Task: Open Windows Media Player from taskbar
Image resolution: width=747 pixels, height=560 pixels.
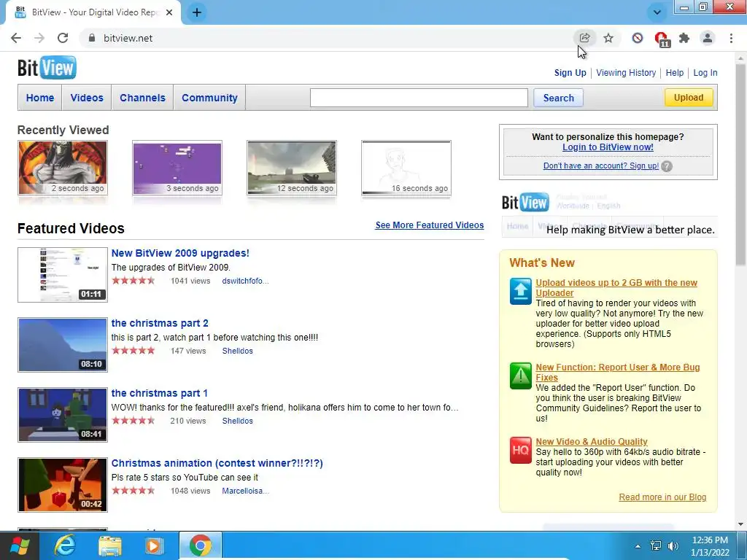Action: 154,545
